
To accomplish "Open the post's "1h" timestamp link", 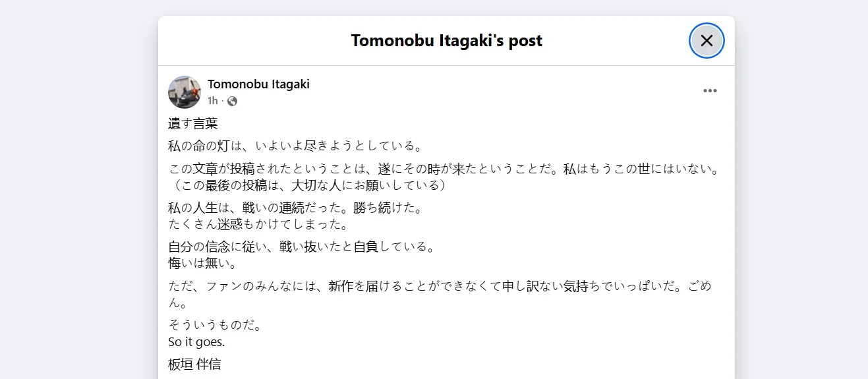I will tap(212, 101).
